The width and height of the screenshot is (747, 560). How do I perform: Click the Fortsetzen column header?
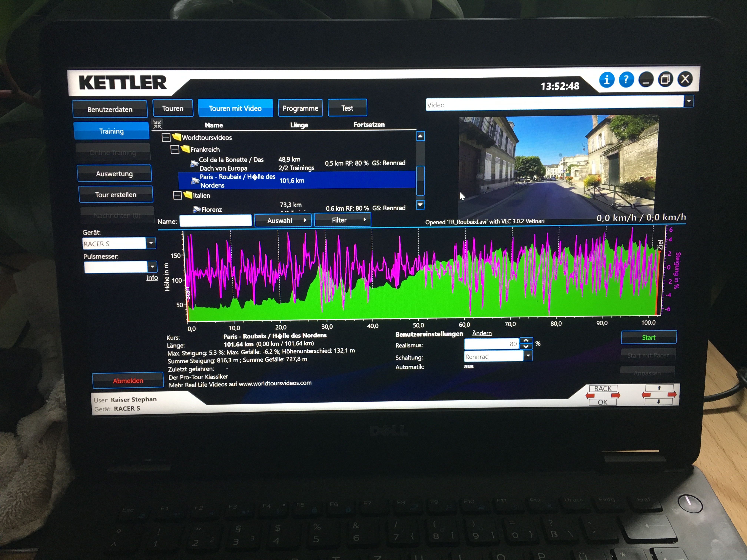point(369,125)
